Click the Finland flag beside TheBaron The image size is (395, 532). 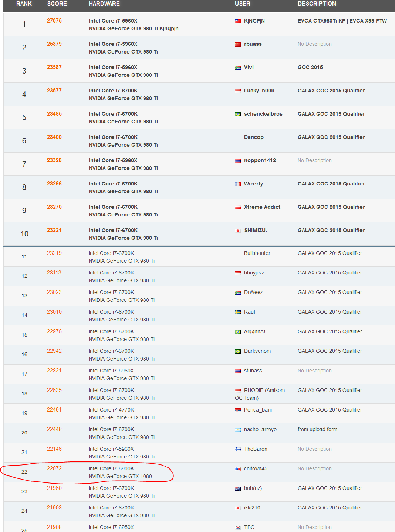pos(238,449)
